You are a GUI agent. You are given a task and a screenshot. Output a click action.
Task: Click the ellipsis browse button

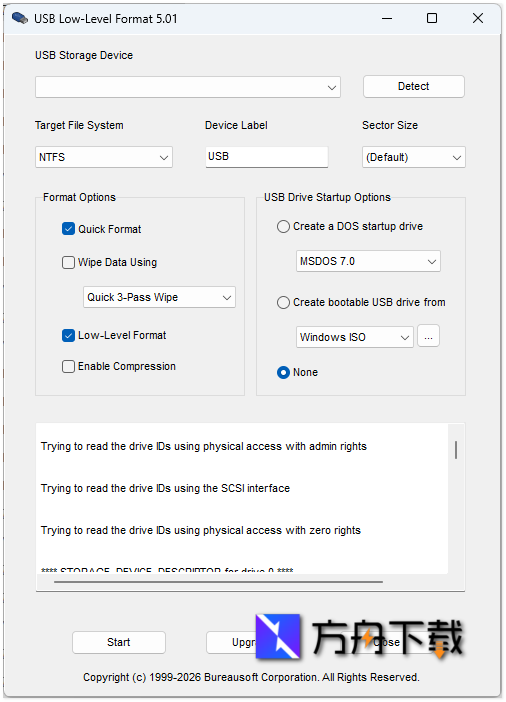tap(428, 336)
